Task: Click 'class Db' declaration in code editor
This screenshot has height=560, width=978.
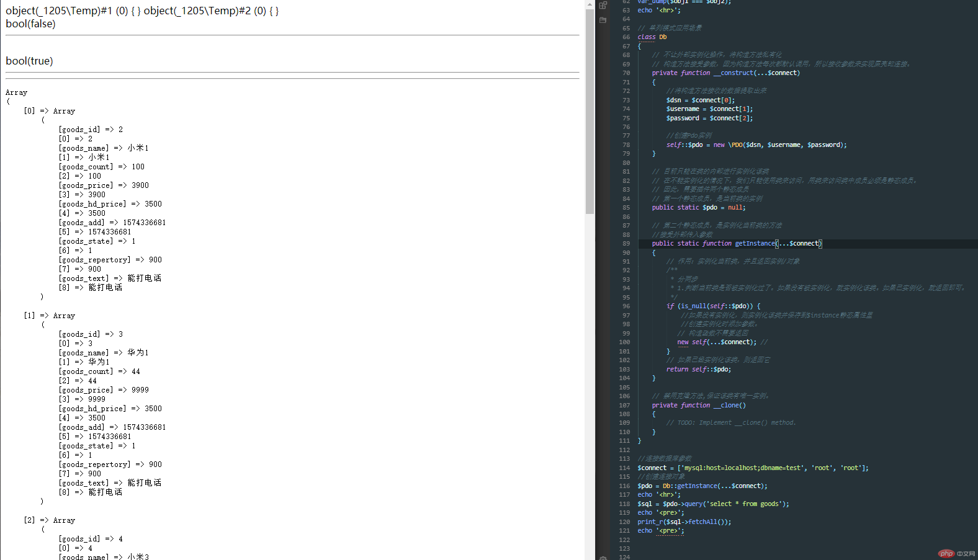Action: (x=652, y=37)
